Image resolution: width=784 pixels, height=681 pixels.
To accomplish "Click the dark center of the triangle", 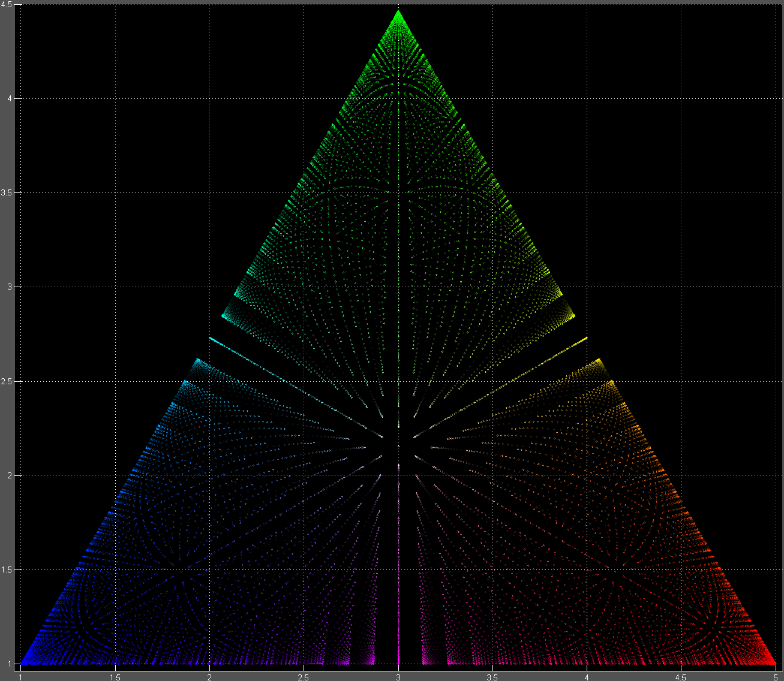I will point(398,447).
